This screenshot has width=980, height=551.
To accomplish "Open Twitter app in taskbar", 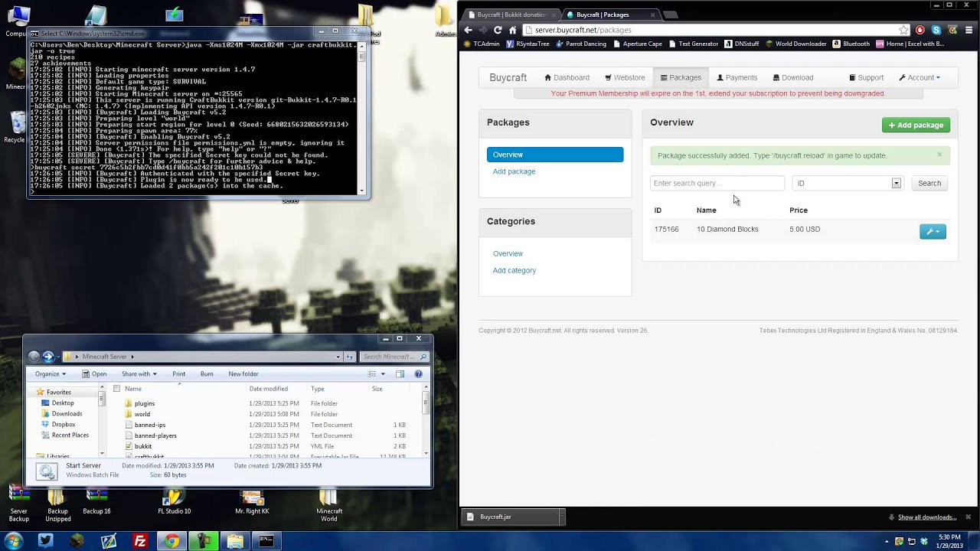I will point(45,541).
